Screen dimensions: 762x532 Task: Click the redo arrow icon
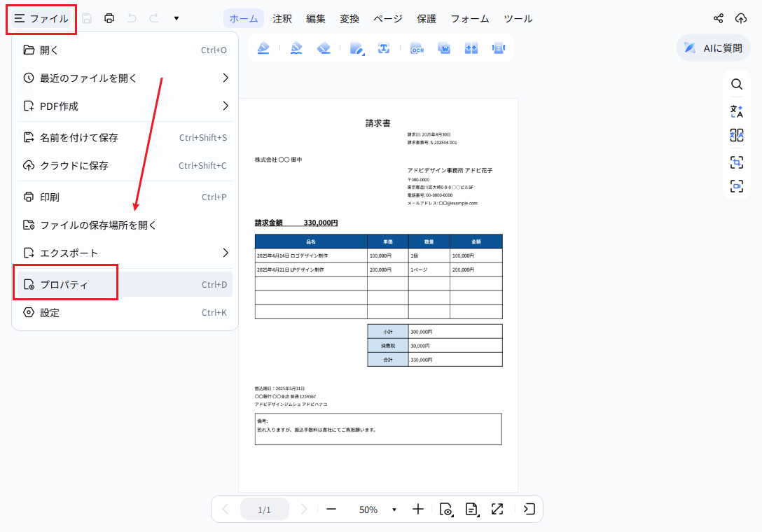point(154,18)
